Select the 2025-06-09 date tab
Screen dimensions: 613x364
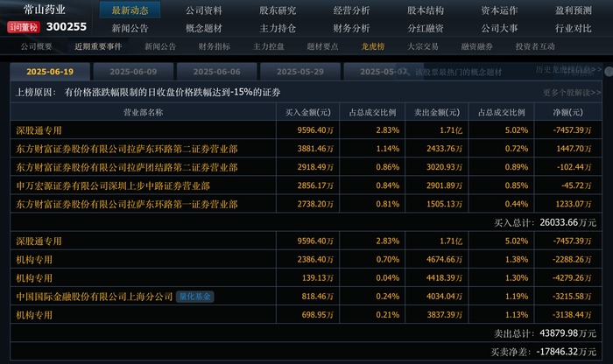pyautogui.click(x=133, y=72)
